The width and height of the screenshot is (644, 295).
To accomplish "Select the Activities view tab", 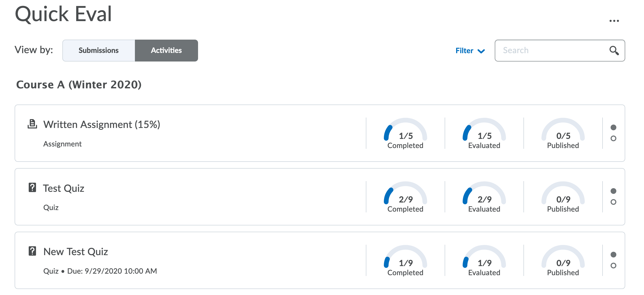I will tap(166, 51).
